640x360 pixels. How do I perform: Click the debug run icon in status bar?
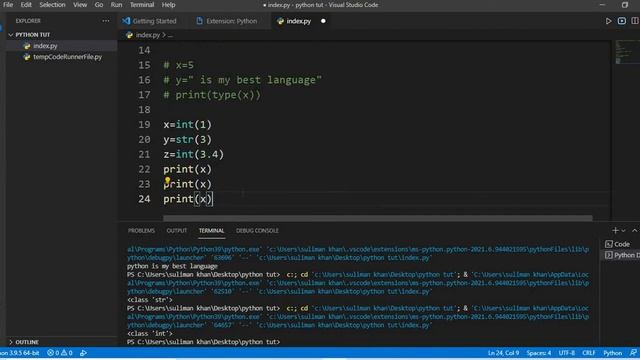(83, 353)
